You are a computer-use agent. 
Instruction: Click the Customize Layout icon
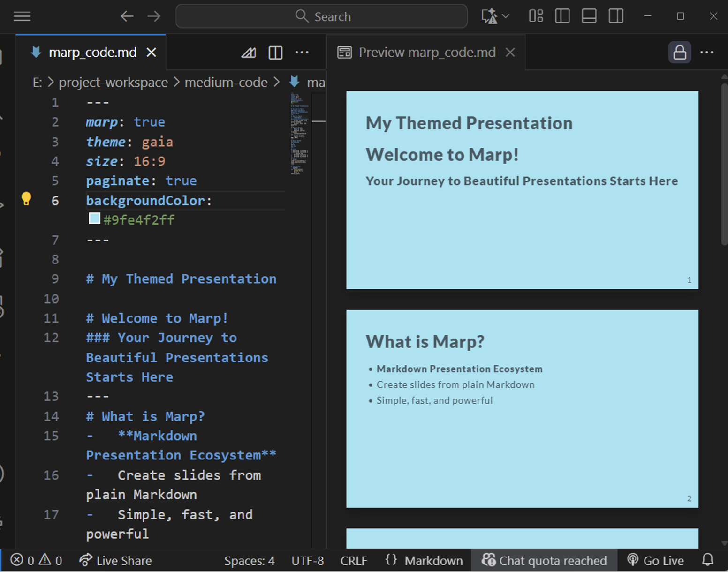click(536, 16)
